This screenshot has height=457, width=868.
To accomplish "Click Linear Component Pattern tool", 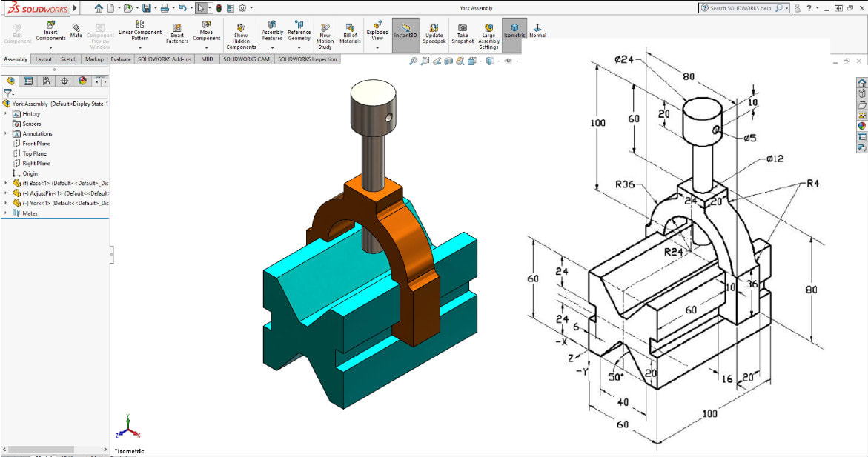I will 140,30.
